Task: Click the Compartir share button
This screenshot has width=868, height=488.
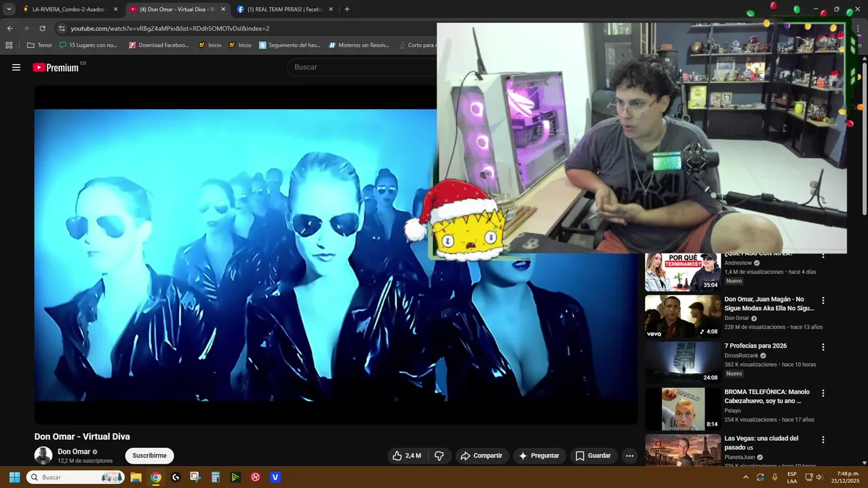Action: click(x=481, y=455)
